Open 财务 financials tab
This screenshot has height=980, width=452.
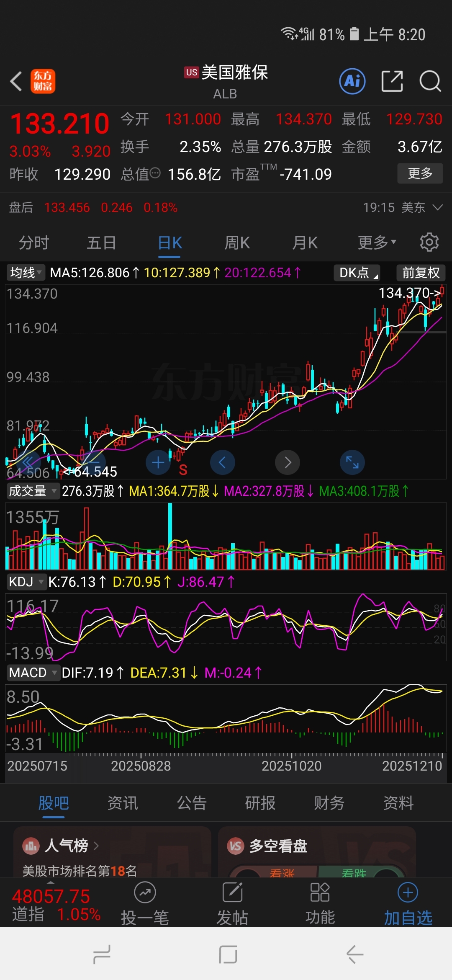pos(329,803)
